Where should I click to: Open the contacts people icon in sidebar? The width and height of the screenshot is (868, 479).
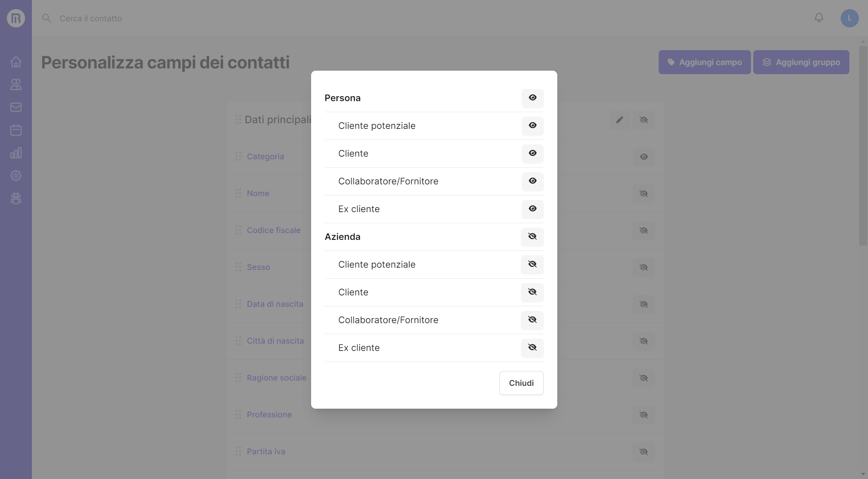pos(16,84)
